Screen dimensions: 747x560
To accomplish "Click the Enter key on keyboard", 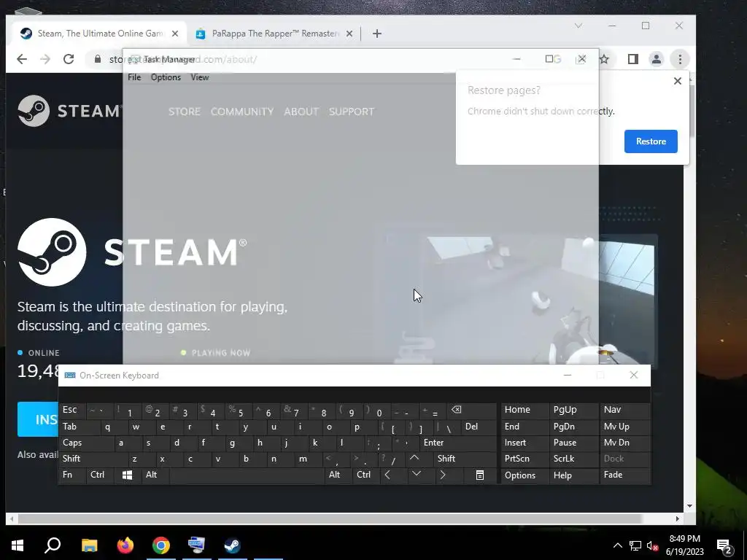I will (x=458, y=443).
